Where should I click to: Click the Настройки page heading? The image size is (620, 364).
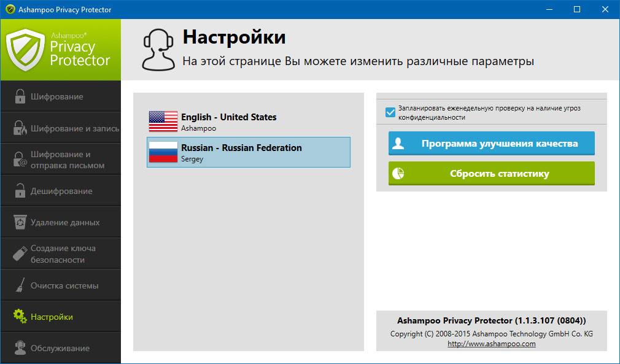234,37
